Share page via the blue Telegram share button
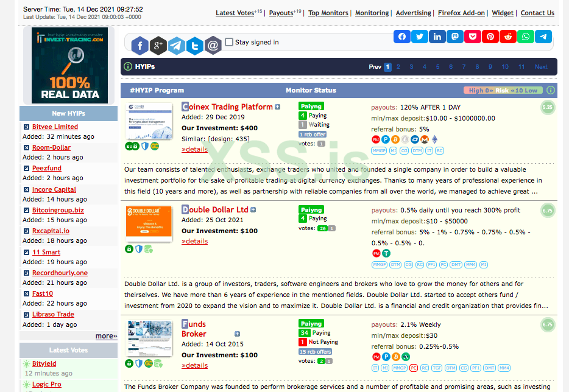Viewport: 569px width, 392px height. [543, 37]
